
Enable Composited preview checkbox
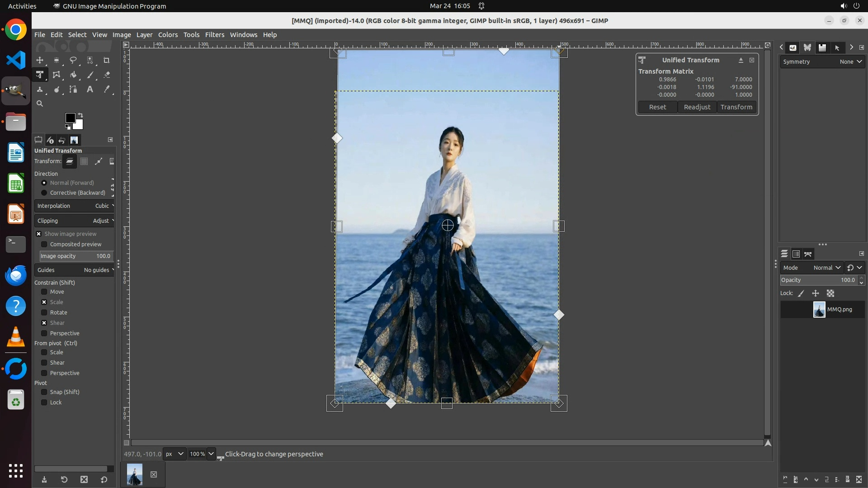click(x=44, y=244)
